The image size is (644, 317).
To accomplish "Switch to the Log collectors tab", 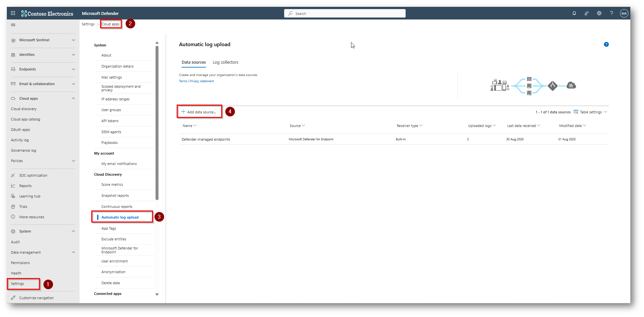I will (x=225, y=62).
